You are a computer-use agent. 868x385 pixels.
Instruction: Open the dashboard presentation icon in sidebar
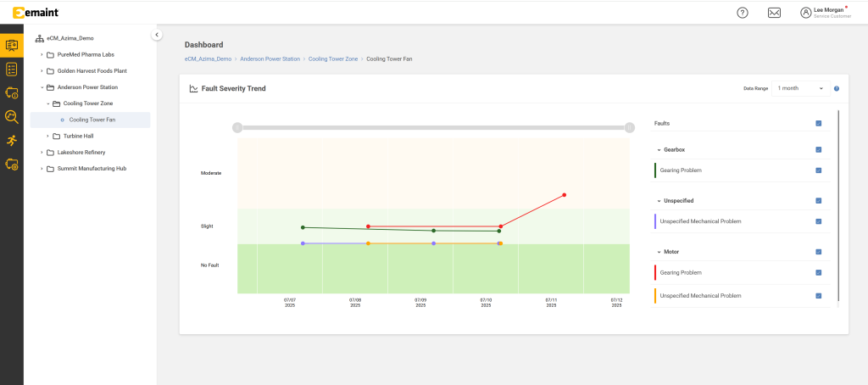[11, 45]
